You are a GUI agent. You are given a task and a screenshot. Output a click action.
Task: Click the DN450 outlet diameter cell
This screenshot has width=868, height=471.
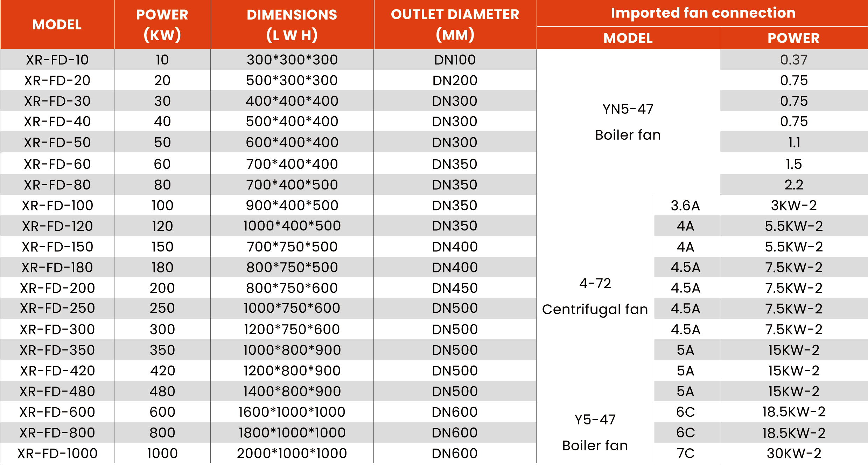[x=455, y=288]
